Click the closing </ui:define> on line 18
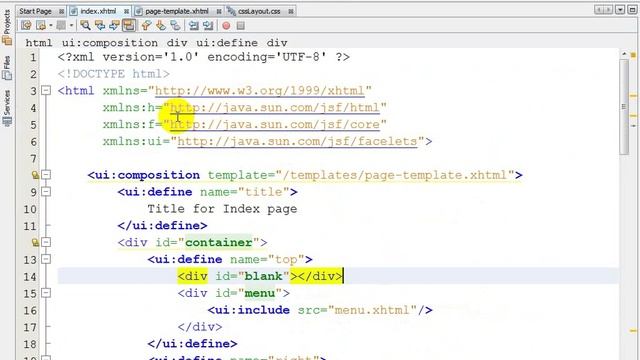The image size is (640, 360). click(x=192, y=344)
